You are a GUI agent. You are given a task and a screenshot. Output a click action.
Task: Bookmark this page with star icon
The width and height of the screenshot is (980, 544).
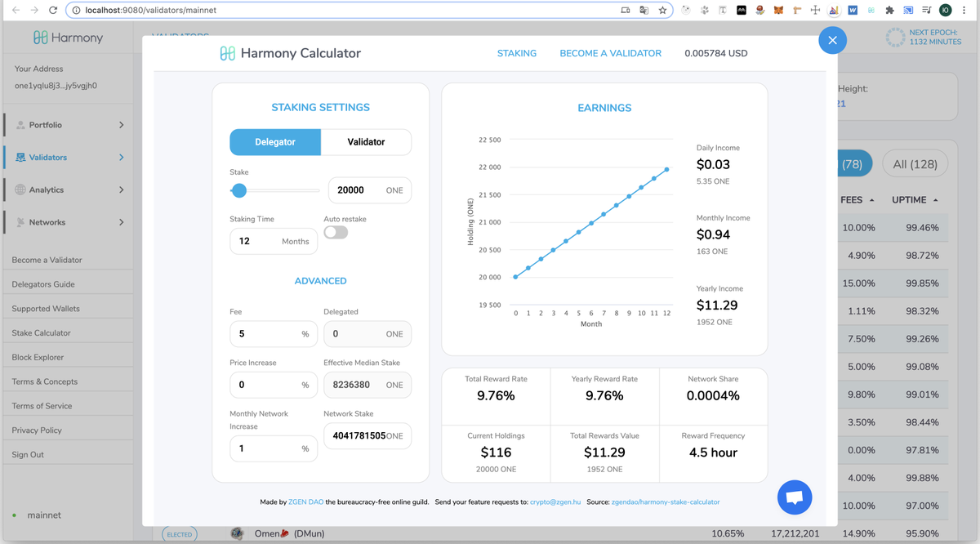click(662, 11)
